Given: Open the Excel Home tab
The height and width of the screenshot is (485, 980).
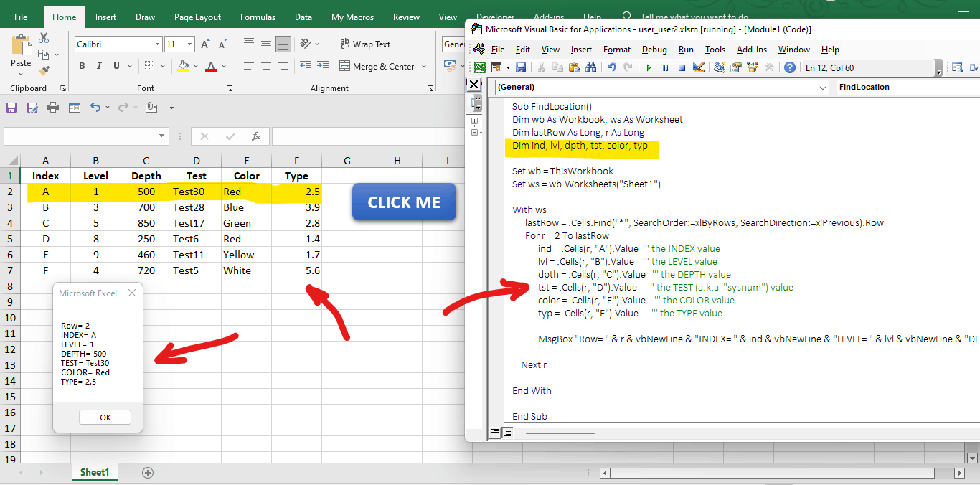Looking at the screenshot, I should [64, 17].
